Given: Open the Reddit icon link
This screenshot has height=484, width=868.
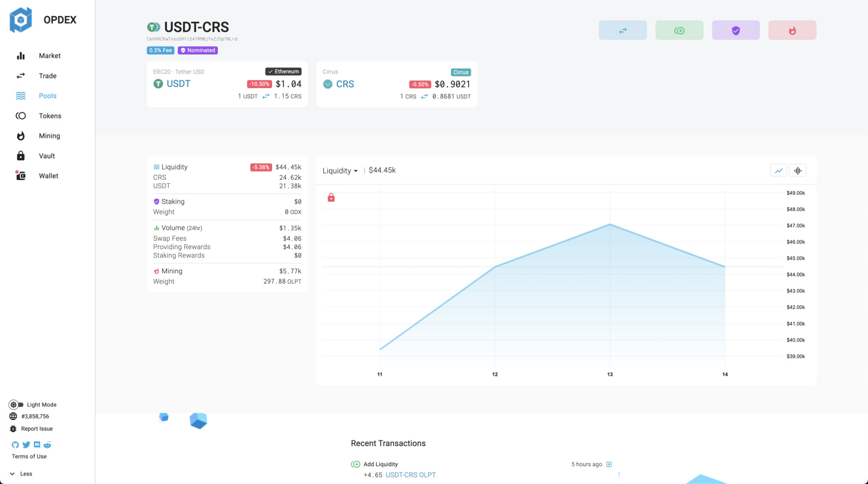Looking at the screenshot, I should [47, 444].
